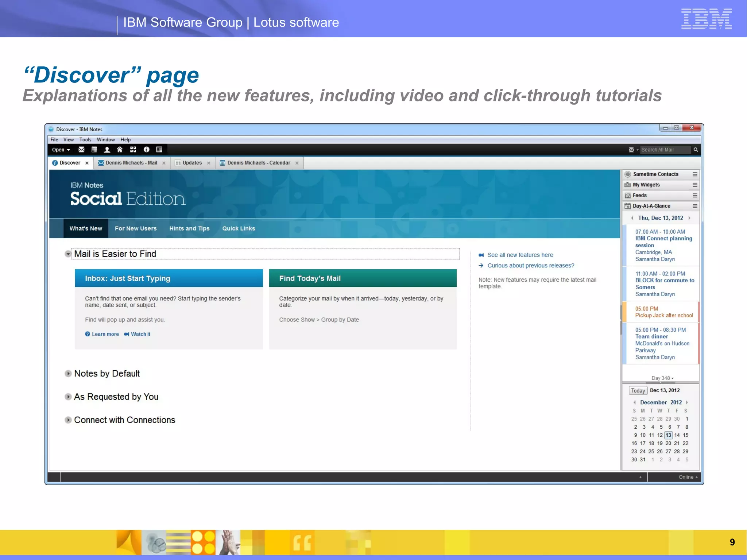The width and height of the screenshot is (747, 560).
Task: Open the Calendar toolbar icon
Action: click(x=94, y=150)
